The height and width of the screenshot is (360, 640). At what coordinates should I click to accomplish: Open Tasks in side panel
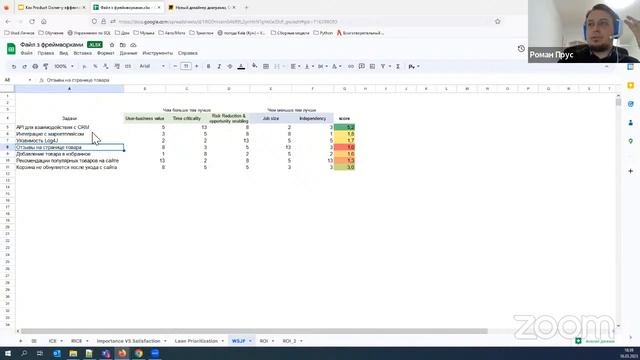click(x=631, y=104)
